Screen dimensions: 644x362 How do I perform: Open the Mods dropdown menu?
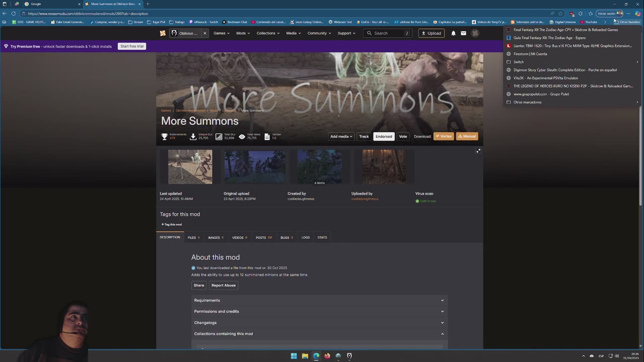tap(243, 33)
